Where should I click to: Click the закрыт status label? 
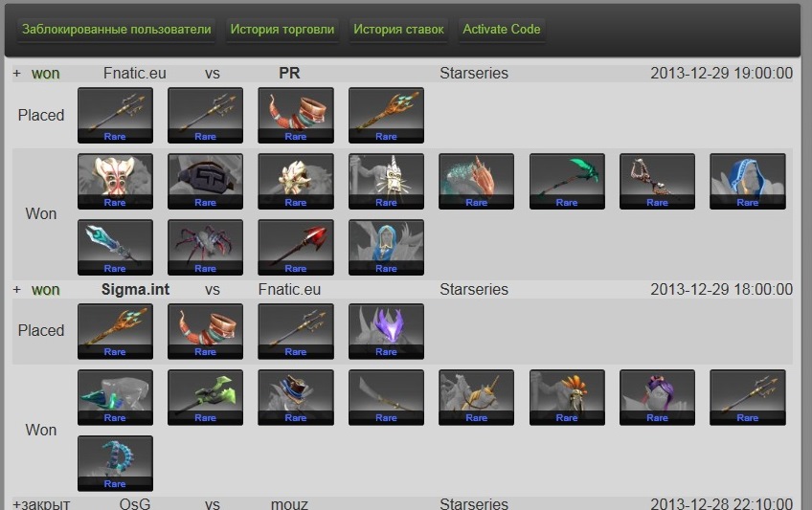pos(45,504)
